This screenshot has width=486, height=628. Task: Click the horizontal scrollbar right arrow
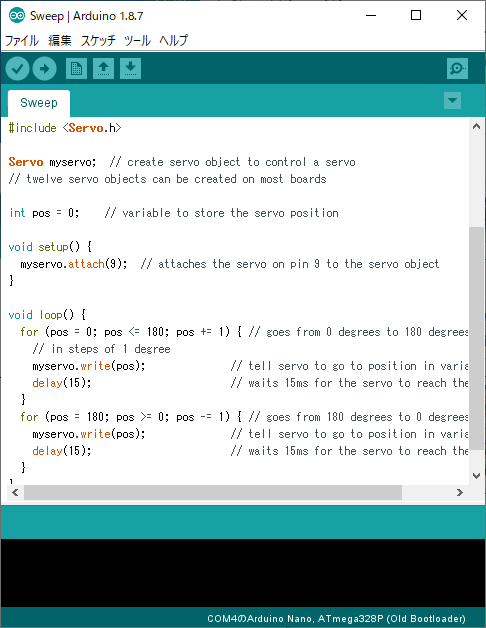(x=460, y=492)
